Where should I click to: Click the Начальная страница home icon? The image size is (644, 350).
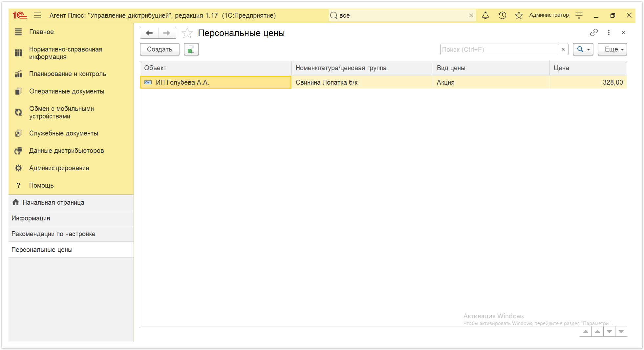click(x=16, y=202)
